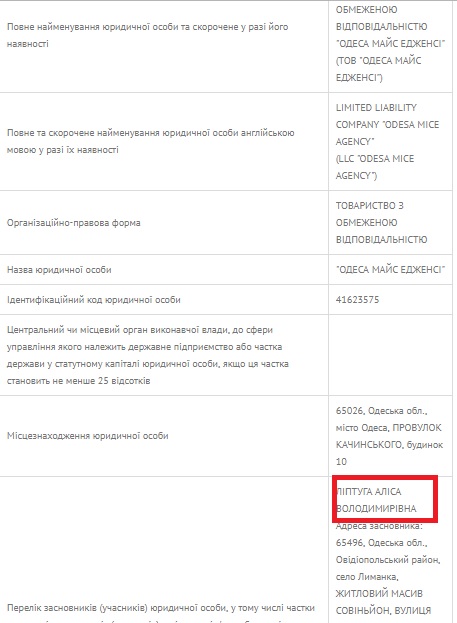Viewport: 457px width, 623px height.
Task: Click the empty cell for central executive authority
Action: point(390,355)
